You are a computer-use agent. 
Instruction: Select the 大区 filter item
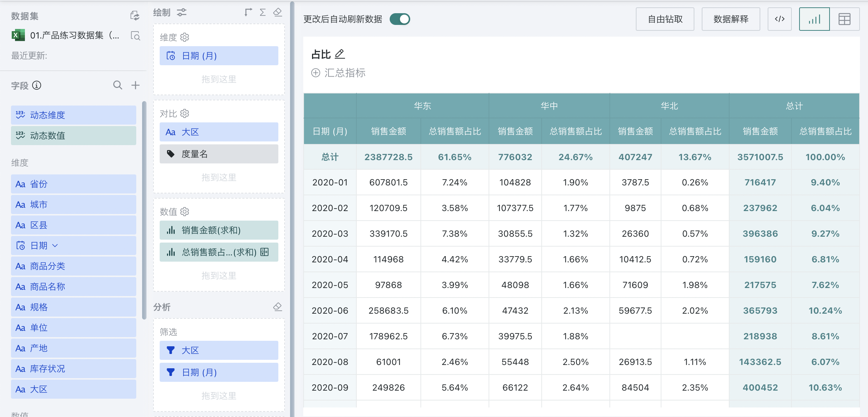tap(219, 350)
